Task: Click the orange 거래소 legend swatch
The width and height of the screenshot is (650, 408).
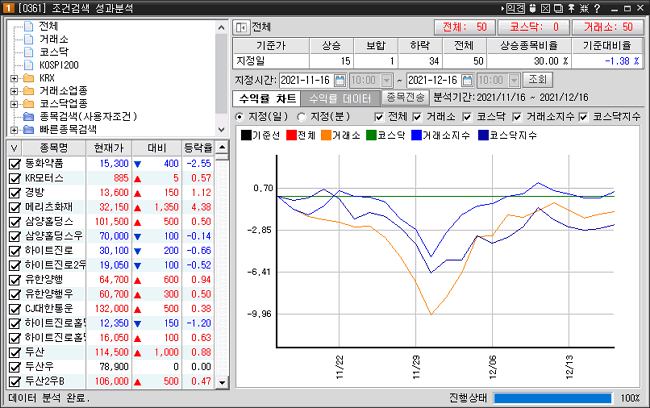Action: (x=326, y=135)
